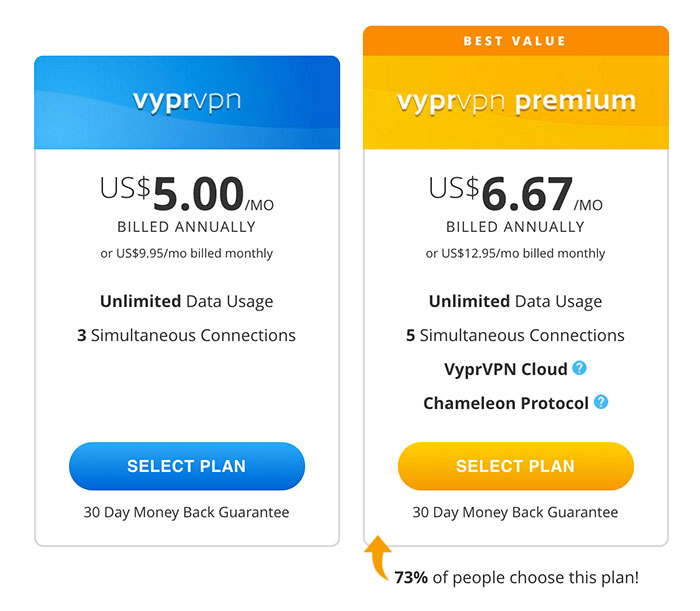Screen dimensions: 700x611
Task: Click the Chameleon Protocol feature label
Action: pos(506,403)
